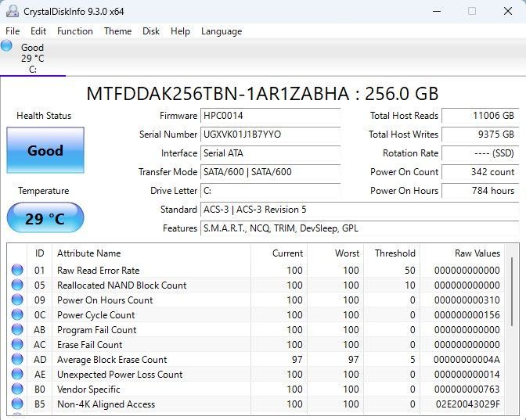The image size is (526, 420).
Task: Click status orb for Power Cycle Count
Action: [17, 314]
